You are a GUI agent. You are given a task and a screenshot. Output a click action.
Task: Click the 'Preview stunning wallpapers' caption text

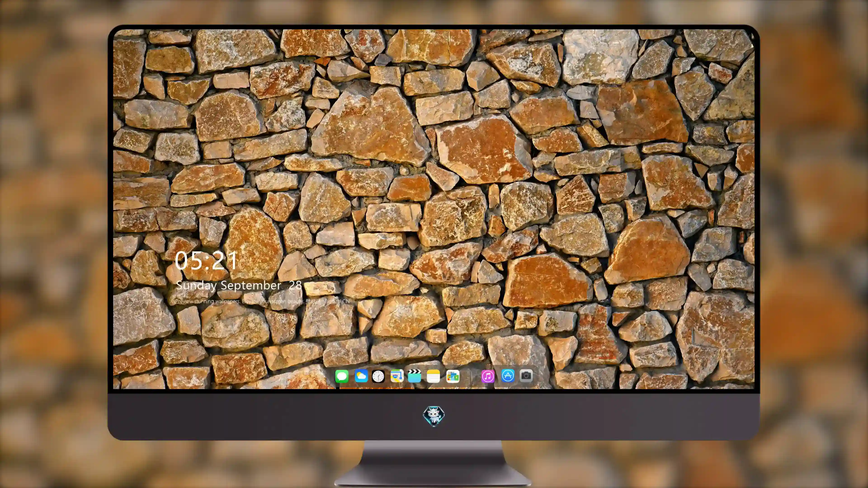coord(262,301)
